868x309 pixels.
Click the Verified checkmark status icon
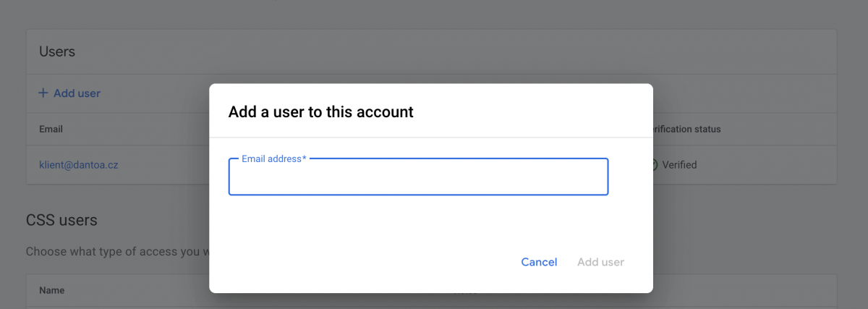tap(652, 165)
